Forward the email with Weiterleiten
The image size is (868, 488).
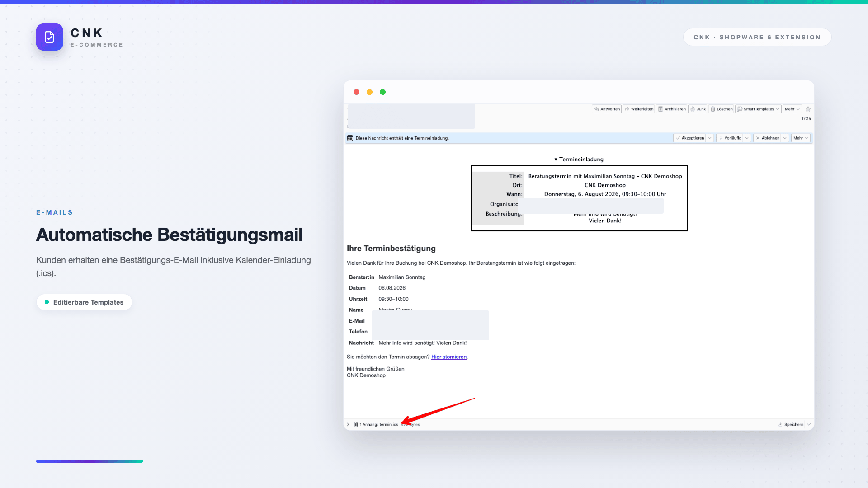tap(639, 109)
